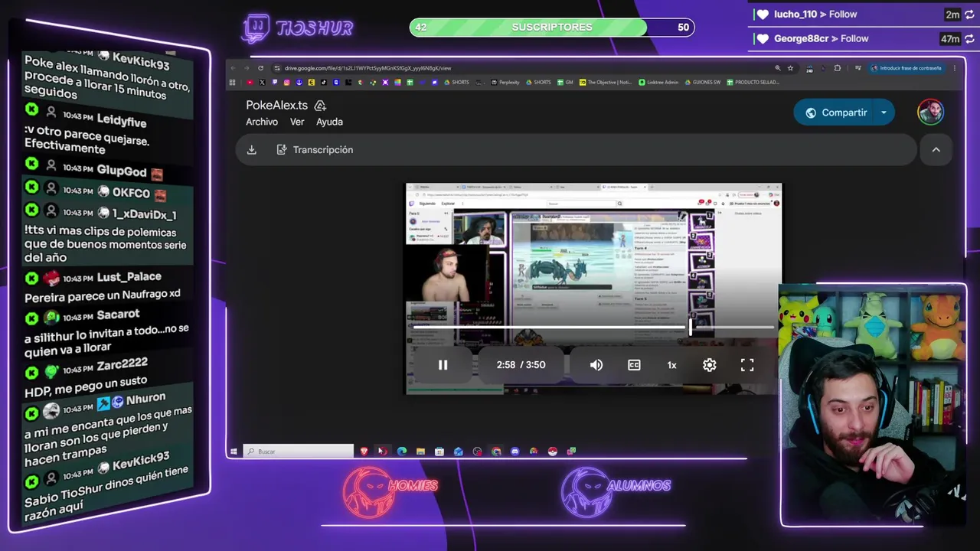Open the Pokéball app in the taskbar

pyautogui.click(x=552, y=452)
